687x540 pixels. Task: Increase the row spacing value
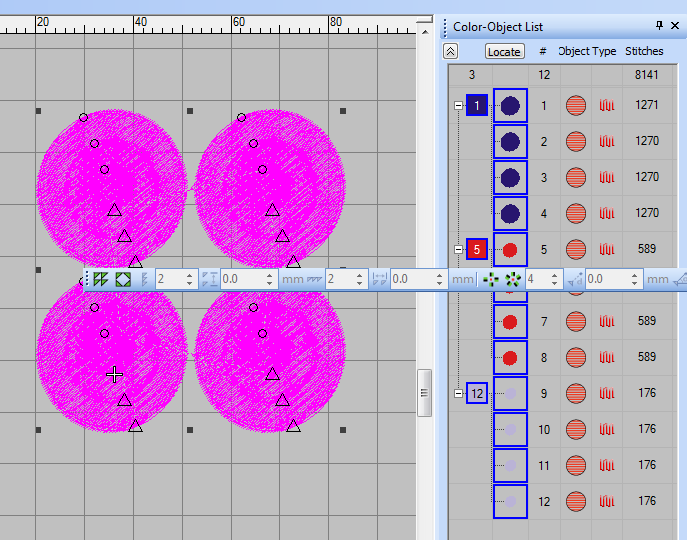coord(269,275)
